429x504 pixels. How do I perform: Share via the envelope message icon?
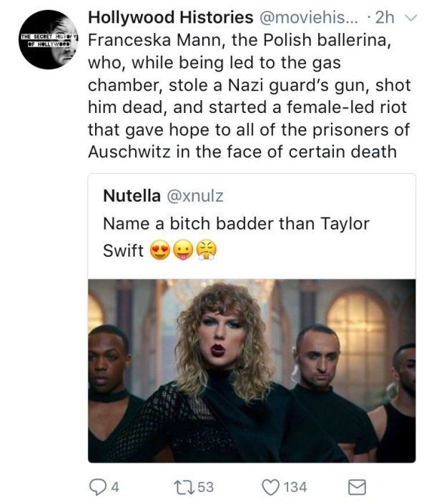[357, 487]
